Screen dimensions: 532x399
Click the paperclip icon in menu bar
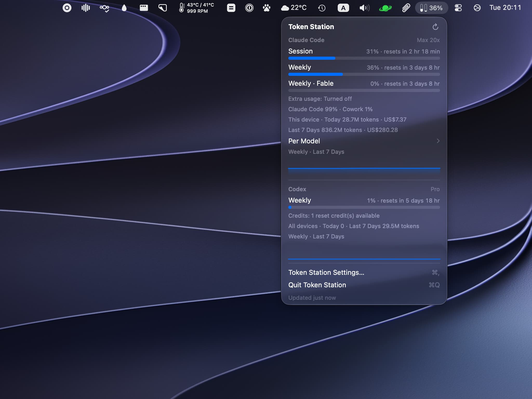coord(406,8)
